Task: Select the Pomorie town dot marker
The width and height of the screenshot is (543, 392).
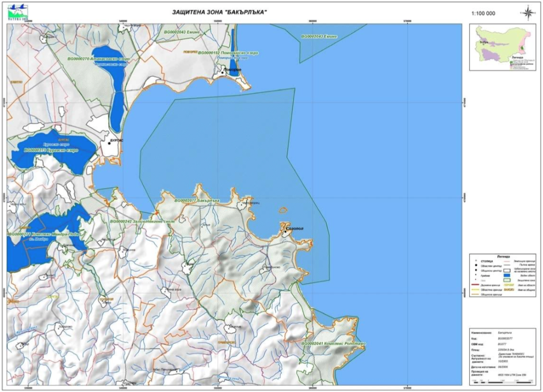Action: [223, 73]
